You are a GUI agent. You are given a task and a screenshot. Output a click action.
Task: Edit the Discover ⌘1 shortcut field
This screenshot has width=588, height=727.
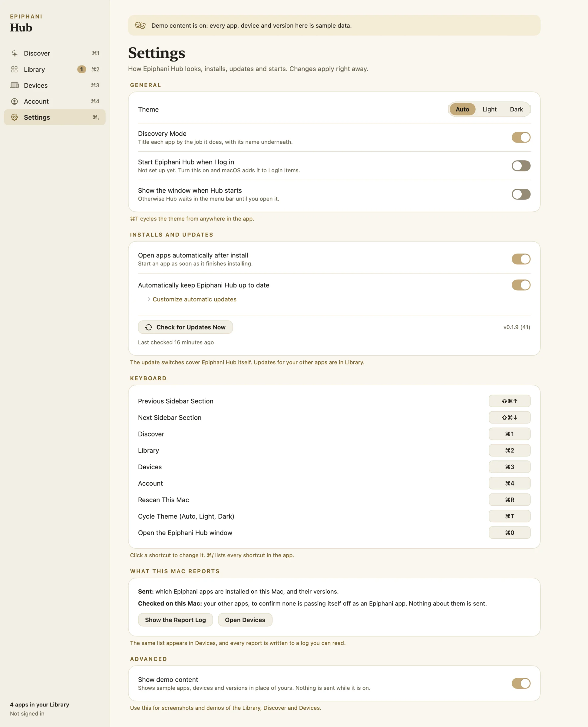(x=509, y=434)
